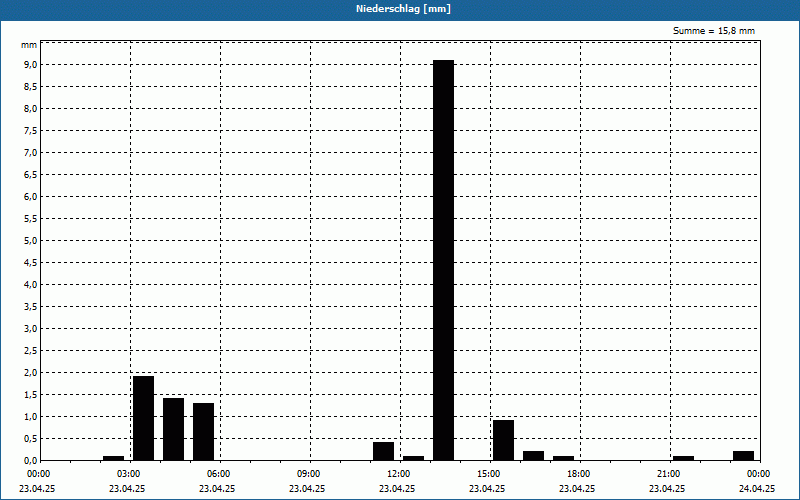Click the 5,5 y-axis value
The image size is (800, 500).
point(29,218)
